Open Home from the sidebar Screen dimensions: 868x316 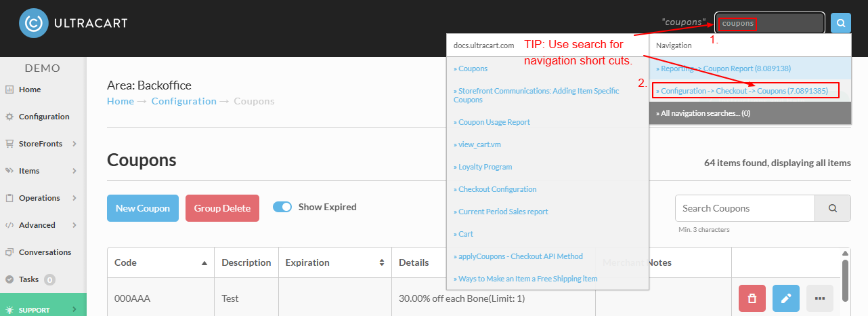point(30,90)
